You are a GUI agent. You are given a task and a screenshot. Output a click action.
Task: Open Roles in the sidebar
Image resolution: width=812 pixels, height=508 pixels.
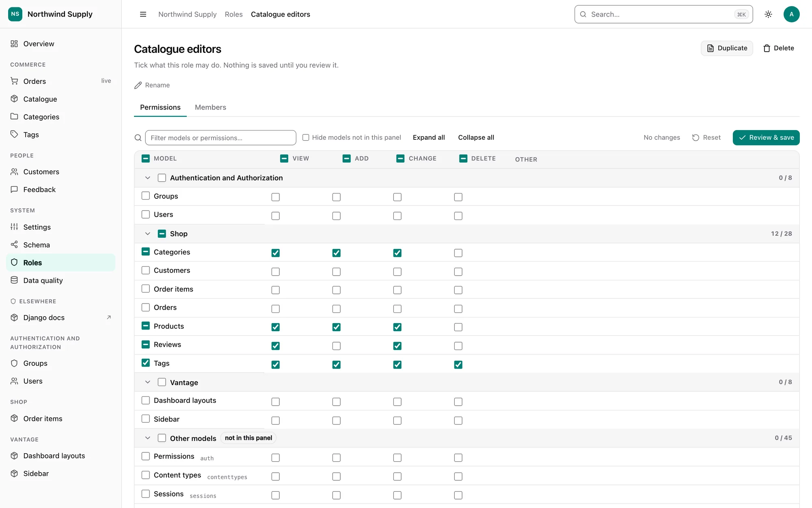point(61,263)
